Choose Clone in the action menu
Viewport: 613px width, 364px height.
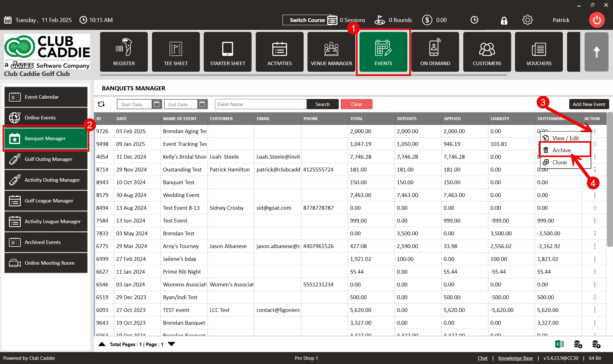559,162
